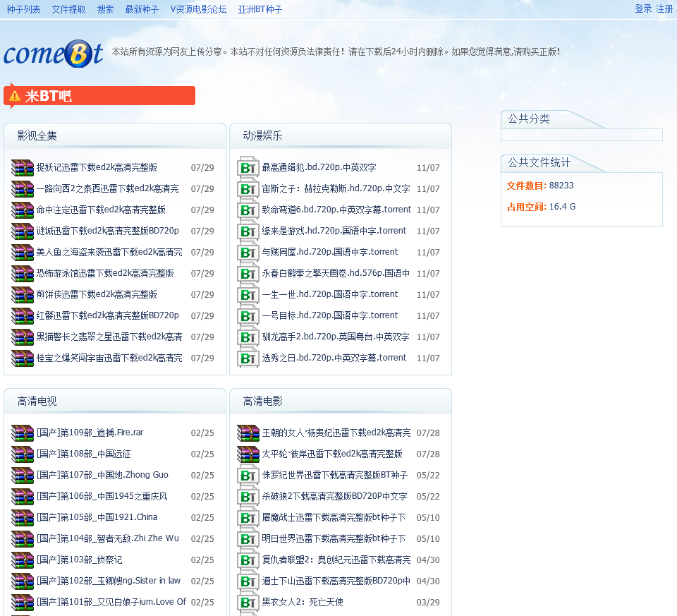Visit the V资源电影论坛 link
The image size is (677, 616).
point(199,9)
